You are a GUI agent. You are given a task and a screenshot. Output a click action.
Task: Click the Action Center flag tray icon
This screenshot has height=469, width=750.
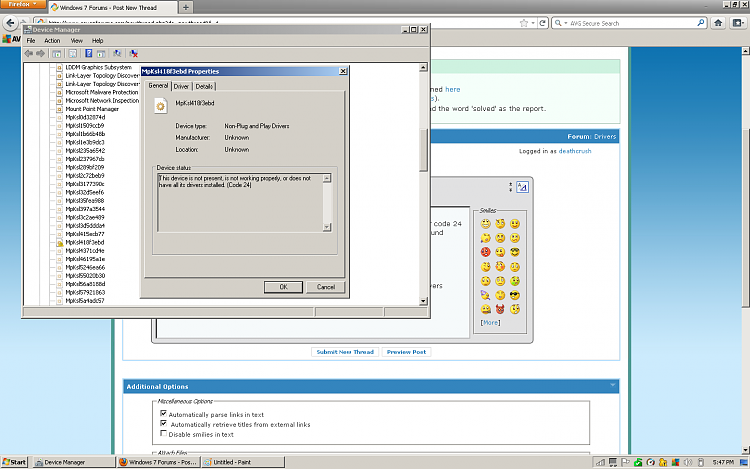[x=625, y=462]
